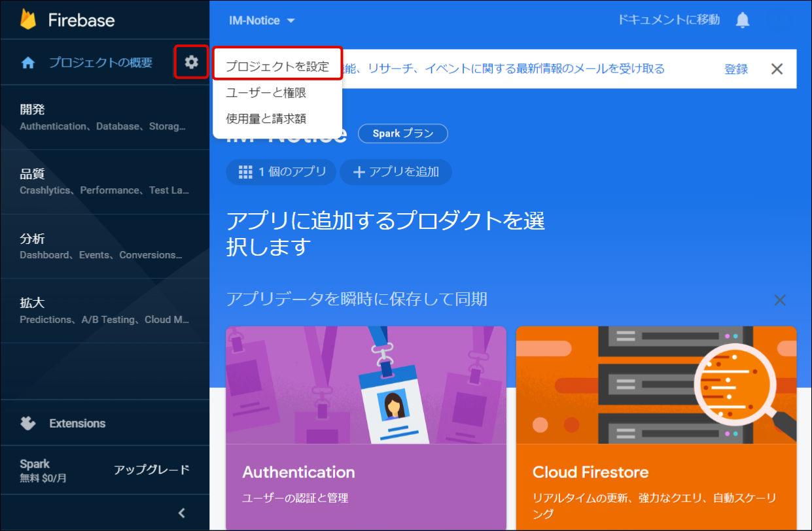Screen dimensions: 812x531
Task: Open プロジェクトの概要 overview link
Action: point(101,63)
